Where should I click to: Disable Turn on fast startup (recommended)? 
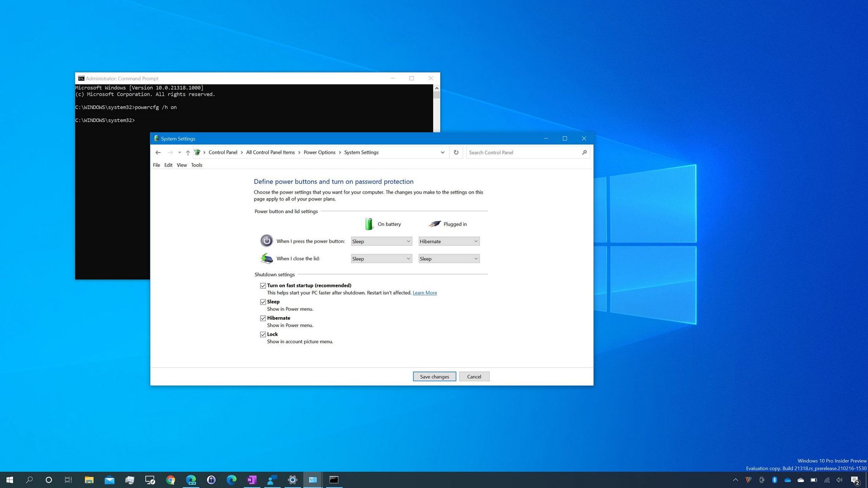pos(263,285)
